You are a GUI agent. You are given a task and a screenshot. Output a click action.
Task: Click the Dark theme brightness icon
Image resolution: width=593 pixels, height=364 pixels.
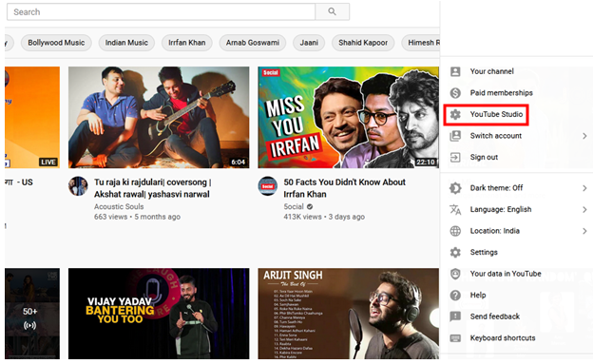pyautogui.click(x=455, y=188)
